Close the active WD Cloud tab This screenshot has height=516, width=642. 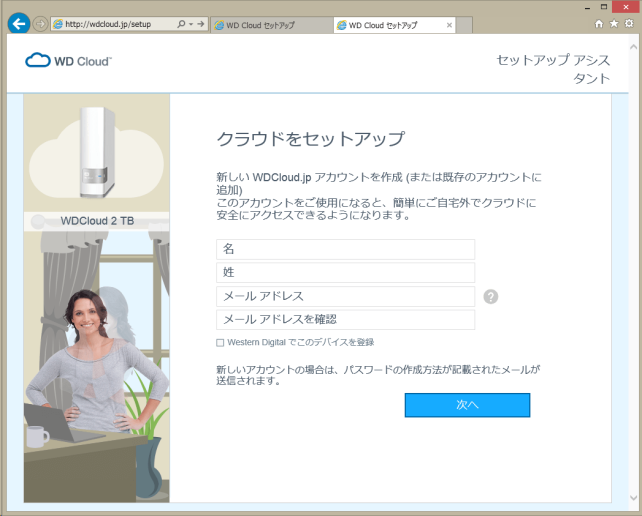point(449,25)
